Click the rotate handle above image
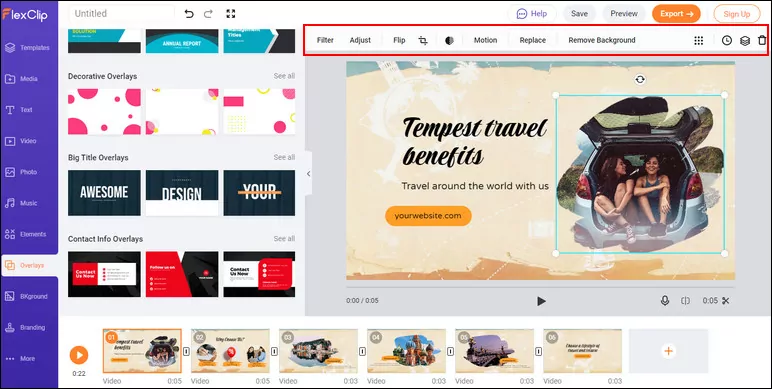The image size is (772, 389). click(640, 79)
